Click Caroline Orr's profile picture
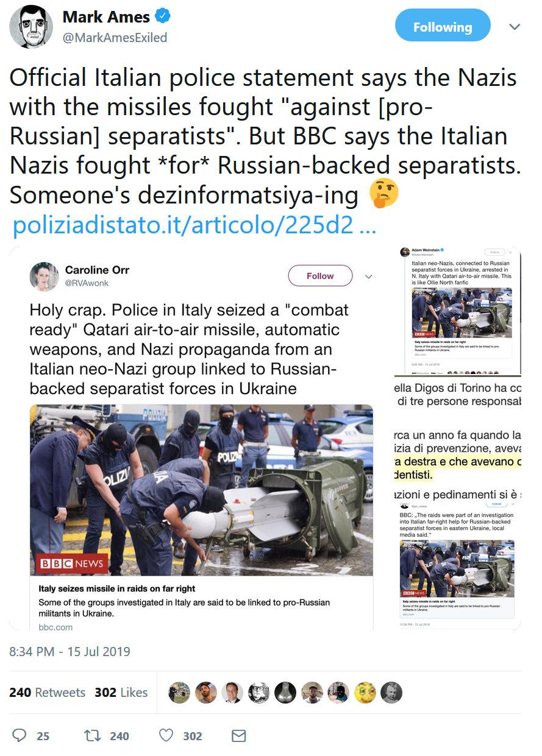 pyautogui.click(x=44, y=277)
